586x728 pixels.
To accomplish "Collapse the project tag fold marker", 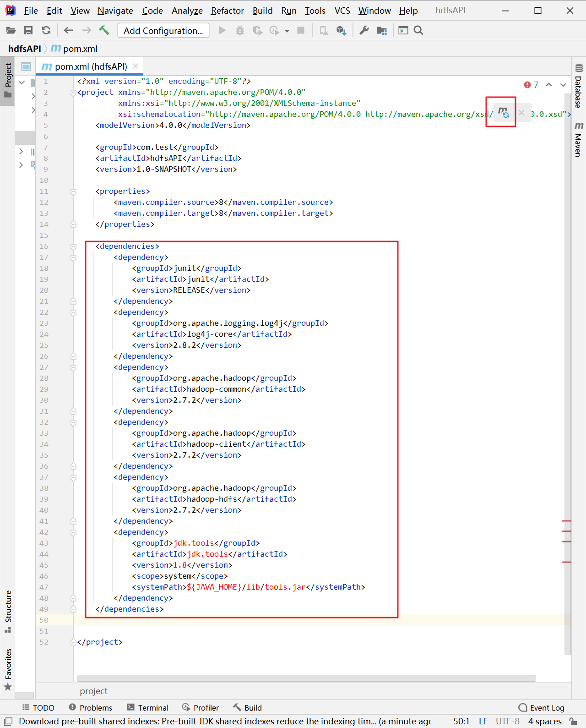I will (x=73, y=93).
